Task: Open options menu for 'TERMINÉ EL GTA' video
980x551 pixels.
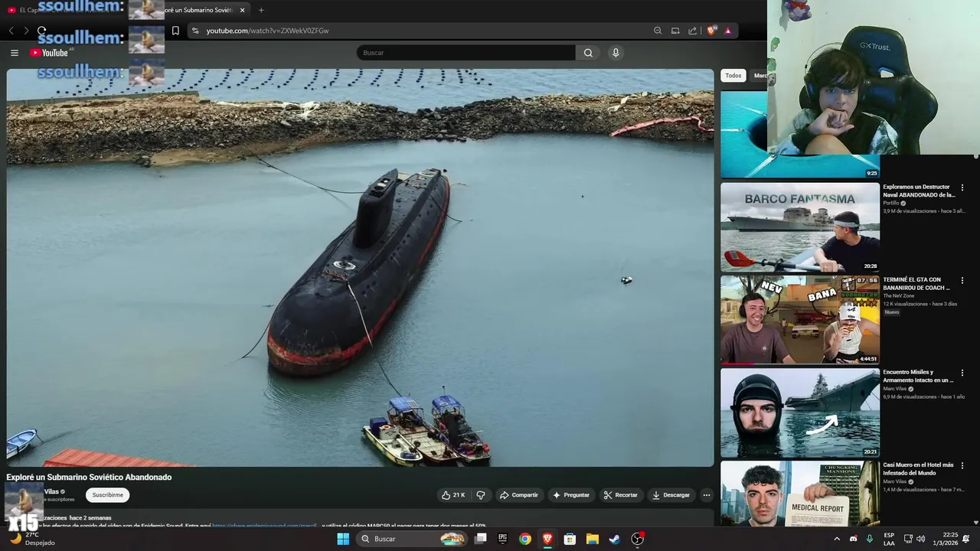Action: pyautogui.click(x=962, y=281)
